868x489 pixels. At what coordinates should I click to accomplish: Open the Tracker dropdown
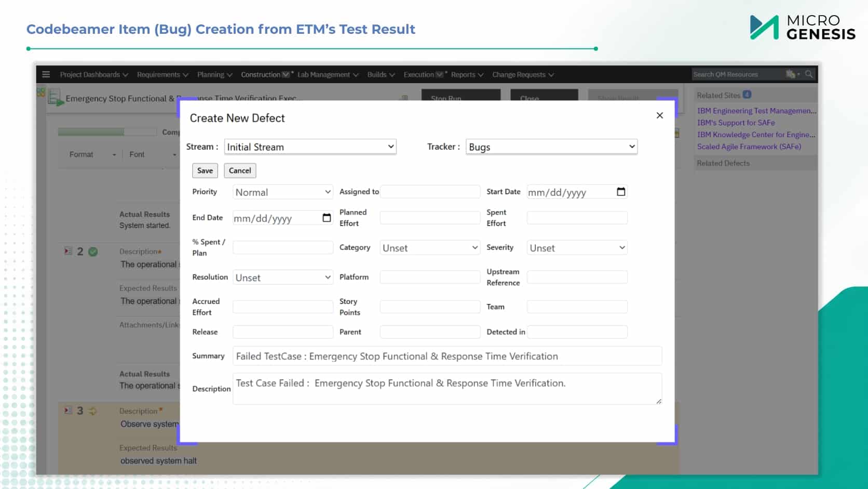551,147
